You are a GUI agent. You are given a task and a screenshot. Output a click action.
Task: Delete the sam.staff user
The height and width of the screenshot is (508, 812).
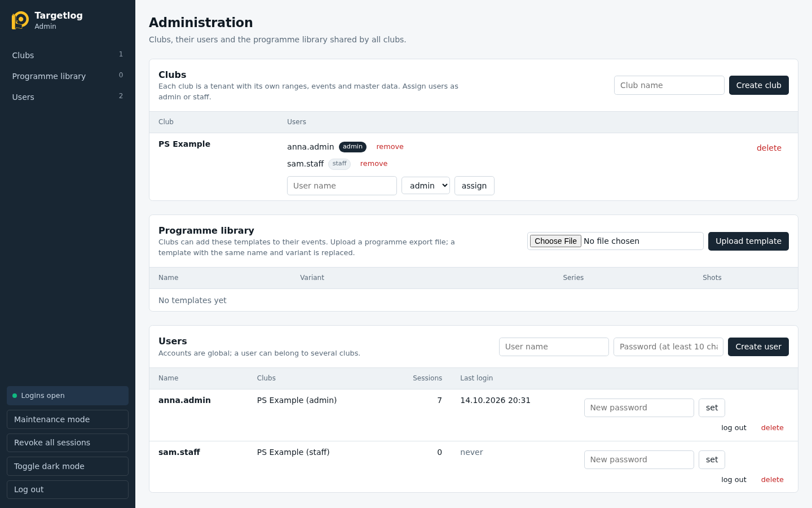pos(773,480)
